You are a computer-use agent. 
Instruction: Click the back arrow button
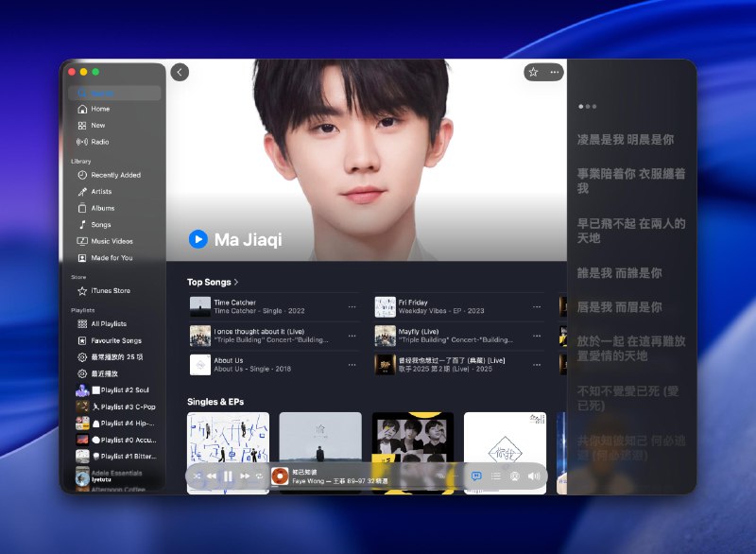[x=180, y=72]
